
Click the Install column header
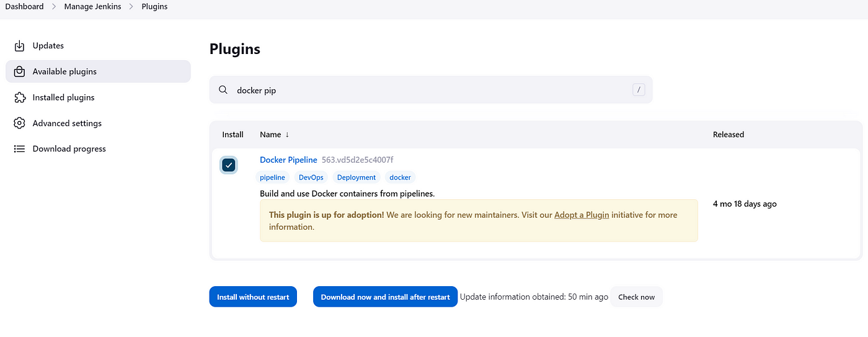click(x=233, y=135)
